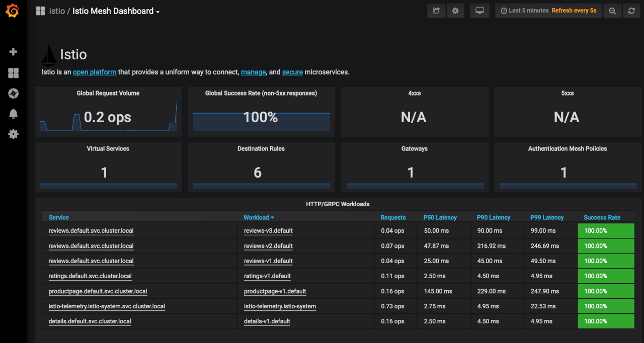
Task: Refresh the dashboard with the refresh icon
Action: click(x=631, y=10)
